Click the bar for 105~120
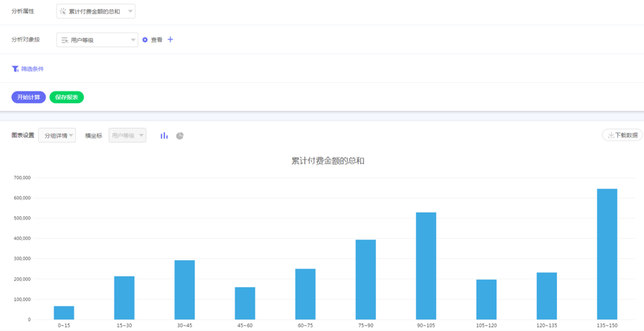 [487, 300]
